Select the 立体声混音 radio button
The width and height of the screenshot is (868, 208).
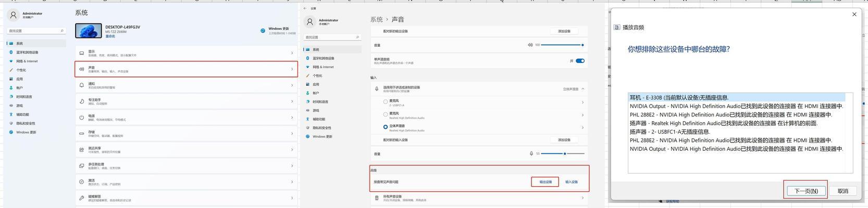[x=386, y=127]
